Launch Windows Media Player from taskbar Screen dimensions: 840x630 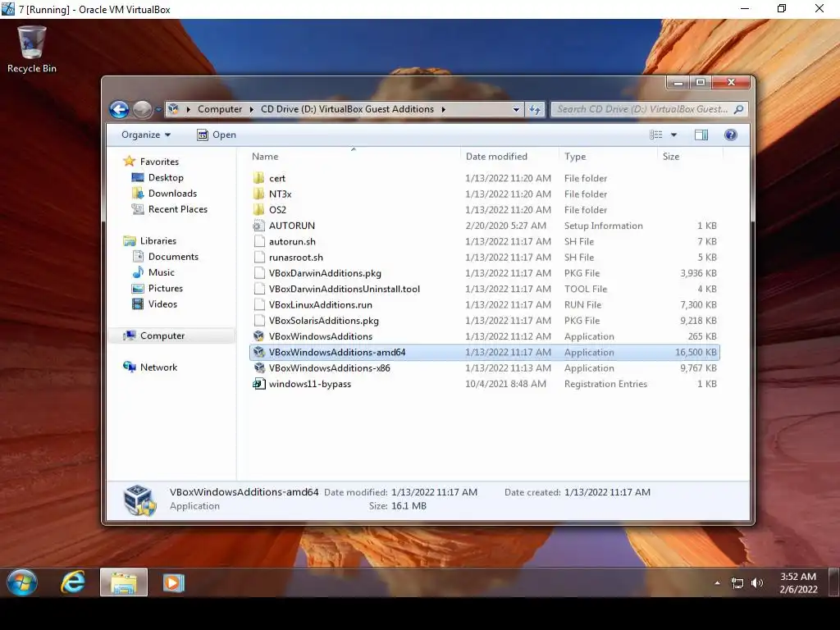173,582
